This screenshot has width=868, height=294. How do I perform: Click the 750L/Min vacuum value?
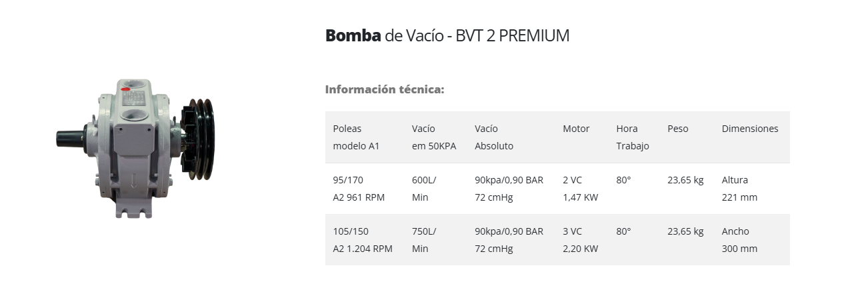pyautogui.click(x=424, y=240)
